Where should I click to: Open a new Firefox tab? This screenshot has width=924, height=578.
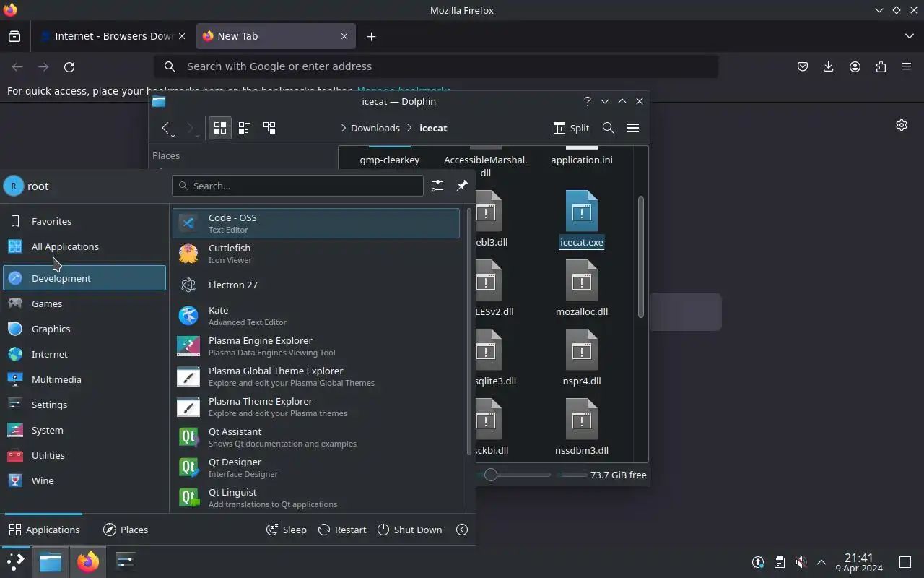tap(371, 36)
